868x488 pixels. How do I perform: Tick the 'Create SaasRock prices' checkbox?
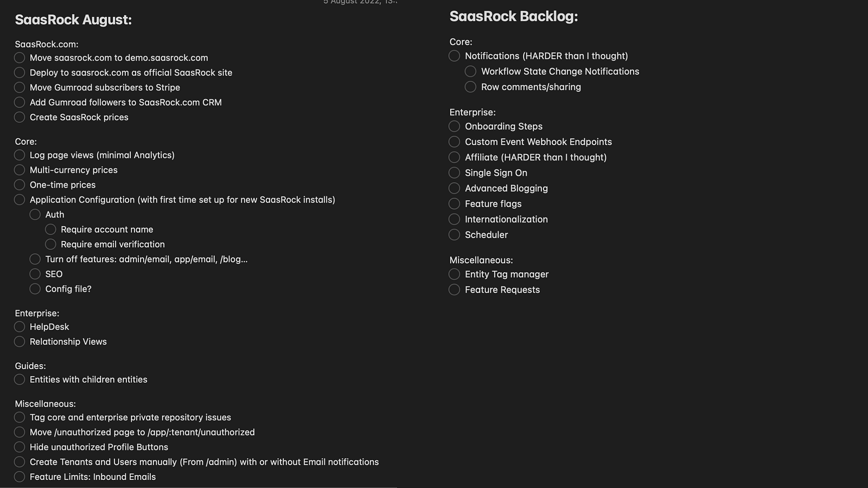20,117
